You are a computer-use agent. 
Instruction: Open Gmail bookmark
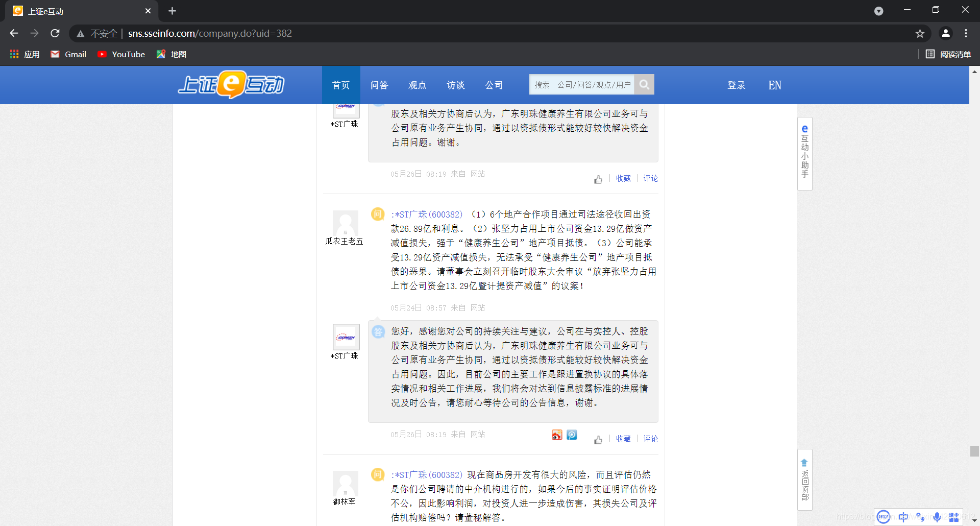(69, 54)
